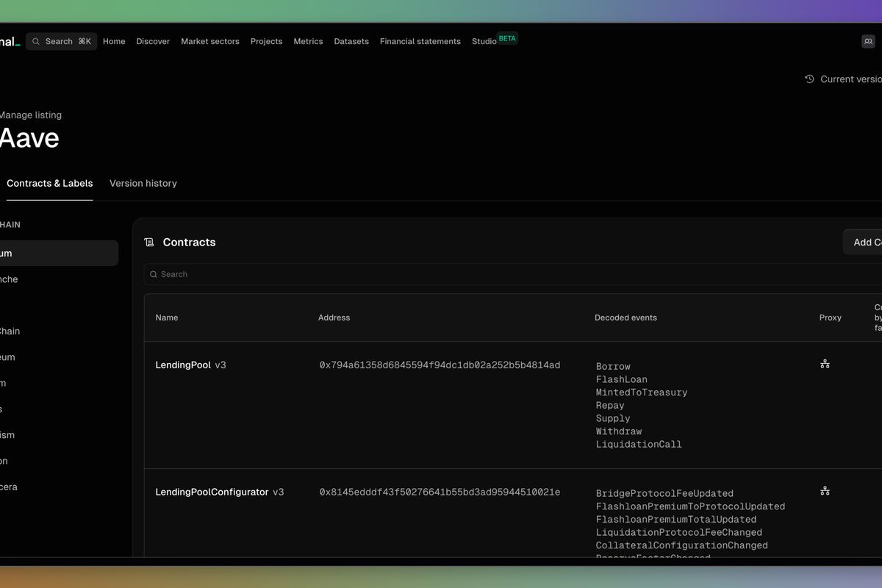Click the Repay decoded event
Image resolution: width=882 pixels, height=588 pixels.
click(x=610, y=406)
